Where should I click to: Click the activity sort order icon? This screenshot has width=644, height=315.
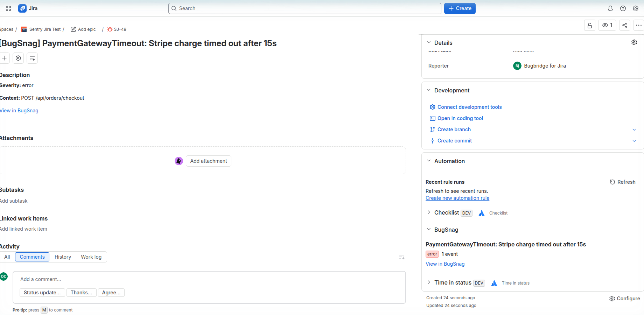(402, 257)
